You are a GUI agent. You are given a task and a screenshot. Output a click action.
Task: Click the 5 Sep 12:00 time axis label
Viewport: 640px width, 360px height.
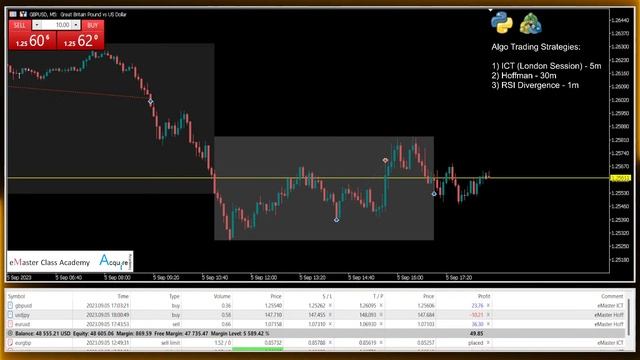(x=263, y=277)
